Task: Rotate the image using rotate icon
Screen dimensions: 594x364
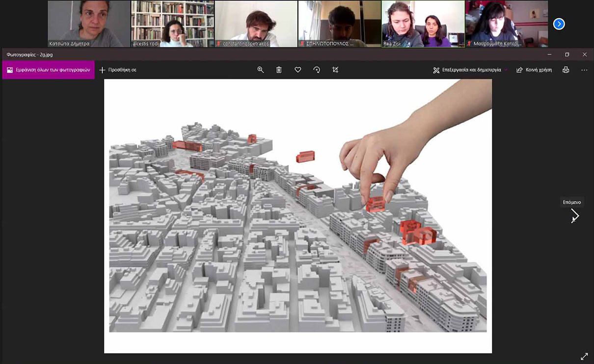Action: [317, 70]
